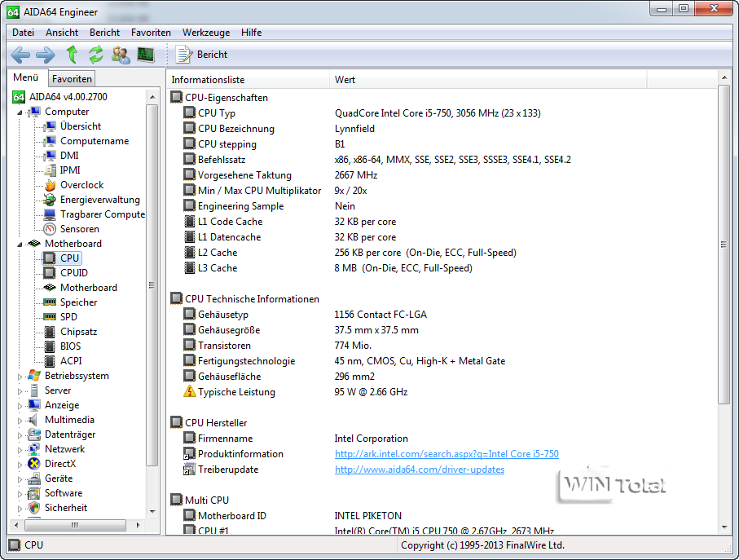Viewport: 739px width, 560px height.
Task: Click the Informationsliste column header
Action: [208, 80]
